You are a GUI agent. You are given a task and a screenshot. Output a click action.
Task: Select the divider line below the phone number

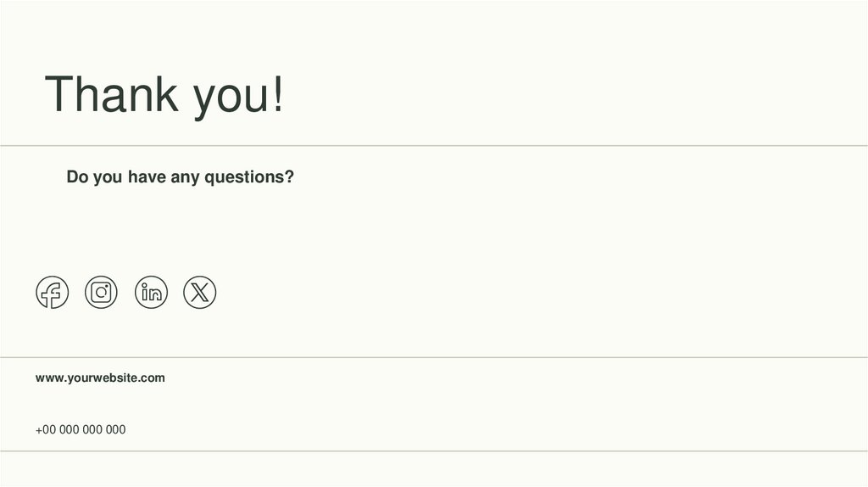[434, 451]
